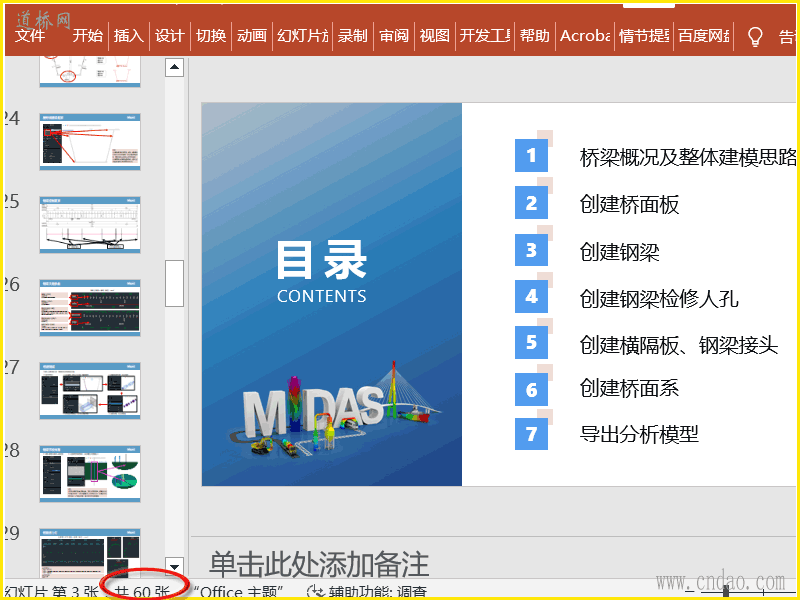This screenshot has width=800, height=600.
Task: Click text 创建钢梁检修人孔
Action: coord(659,298)
